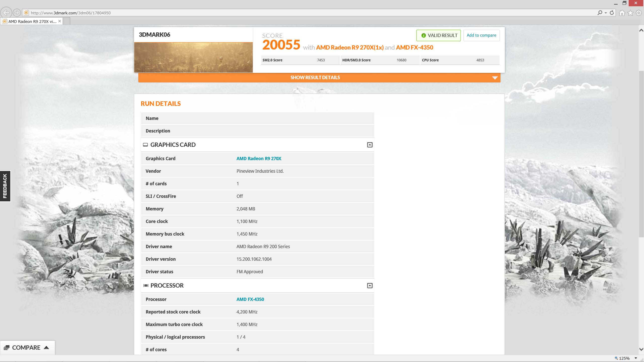Select Vendor value Pineview Industries Ltd.
Screen dimensions: 644x362
click(x=260, y=171)
